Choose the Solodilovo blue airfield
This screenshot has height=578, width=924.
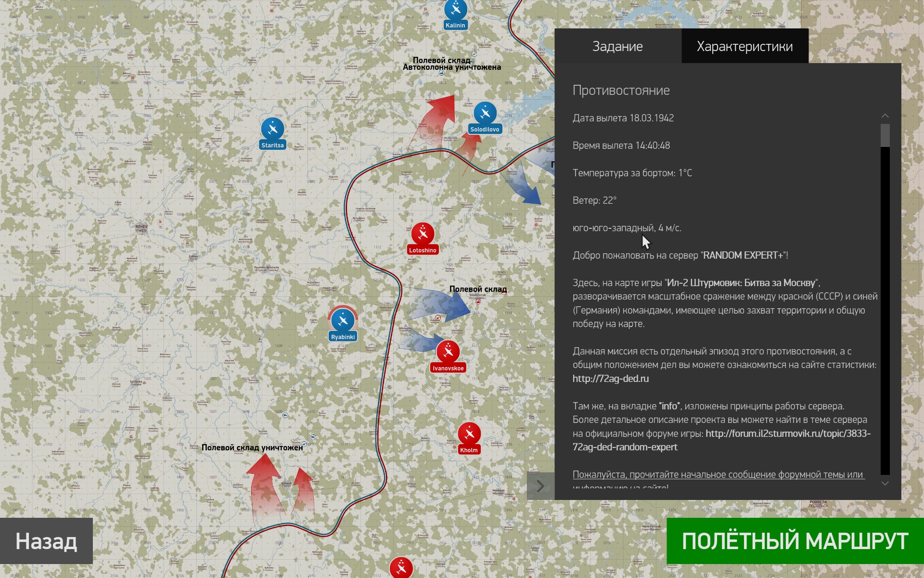click(485, 113)
